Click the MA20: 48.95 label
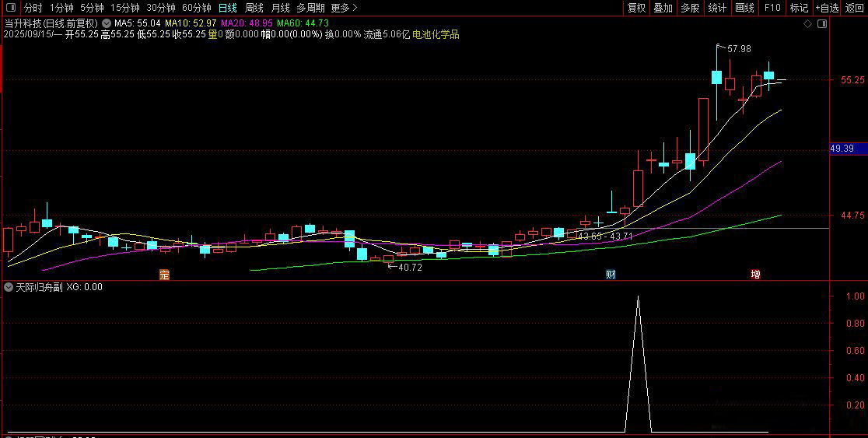868x438 pixels. (247, 24)
